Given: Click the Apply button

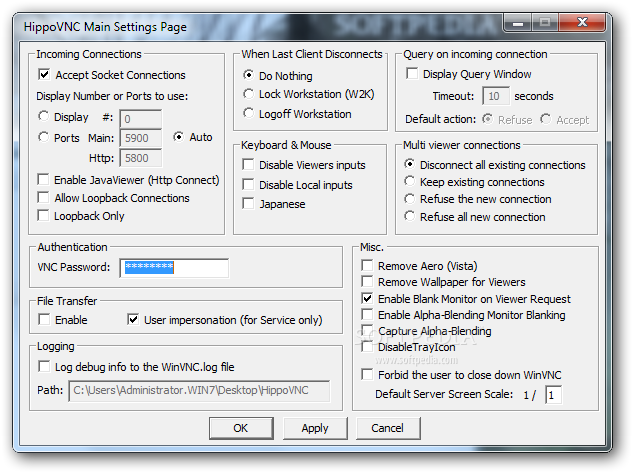Looking at the screenshot, I should pyautogui.click(x=315, y=428).
